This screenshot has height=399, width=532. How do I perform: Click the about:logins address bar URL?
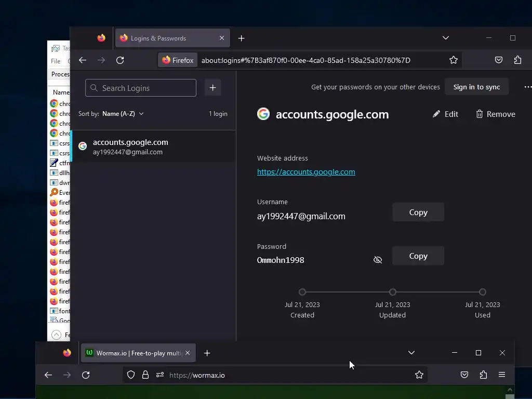click(x=305, y=60)
